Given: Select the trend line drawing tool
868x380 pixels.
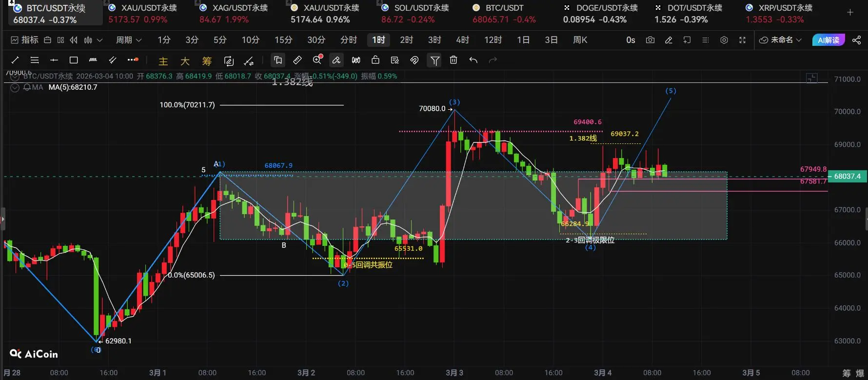Looking at the screenshot, I should point(15,60).
